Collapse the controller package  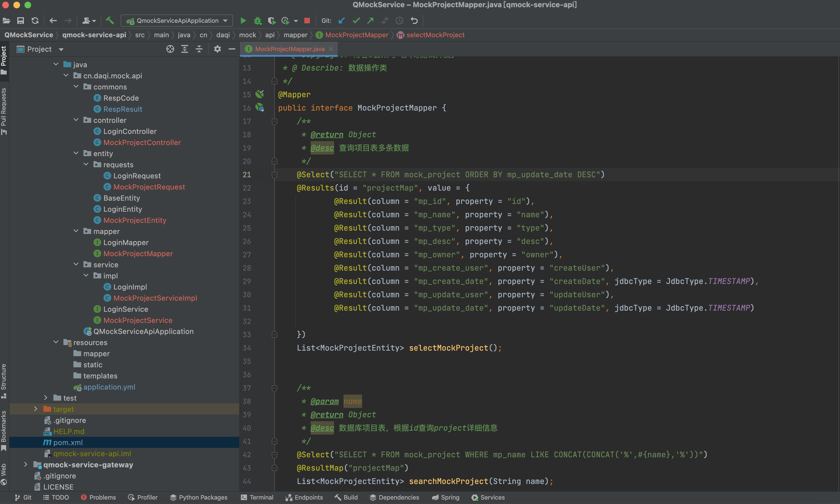tap(76, 120)
